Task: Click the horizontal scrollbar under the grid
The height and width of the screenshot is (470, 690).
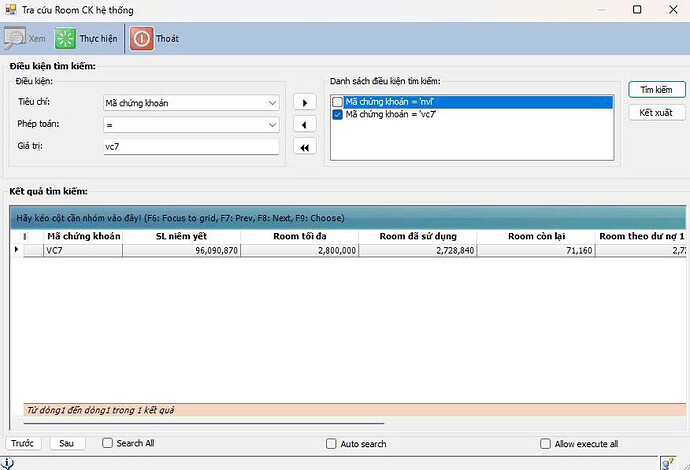Action: pos(204,424)
